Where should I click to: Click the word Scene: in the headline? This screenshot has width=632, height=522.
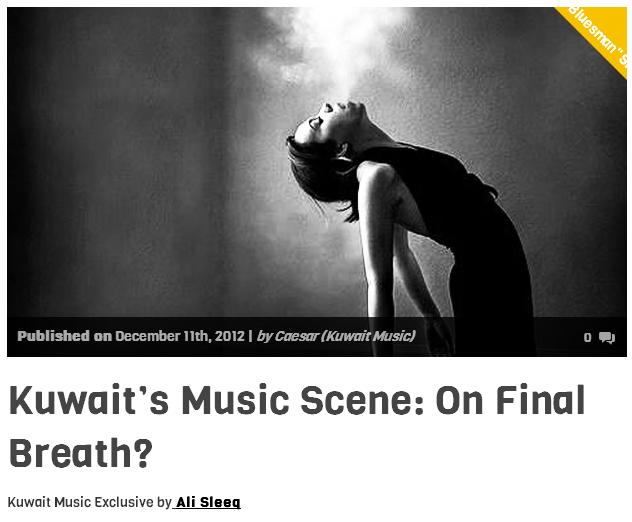coord(362,400)
